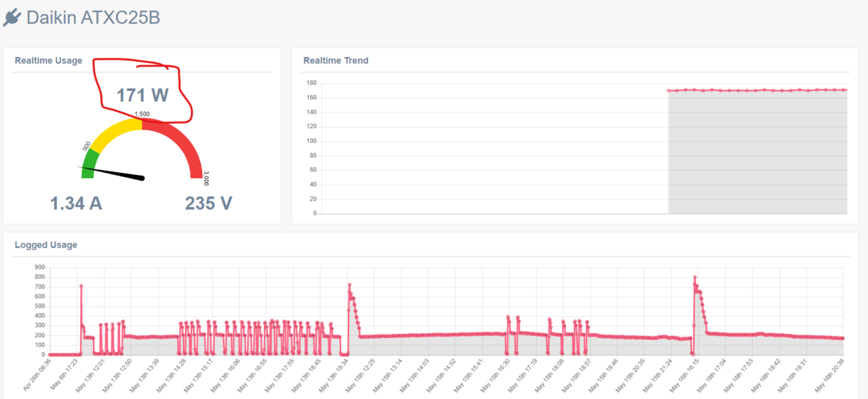Select the Daikin ATXC25B page title
868x399 pixels.
pyautogui.click(x=93, y=17)
